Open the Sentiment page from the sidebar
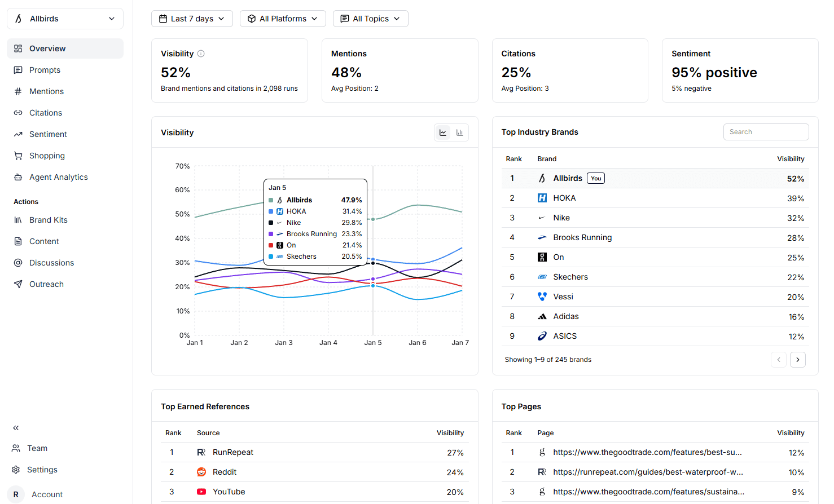Screen dimensions: 834x504 [x=47, y=134]
